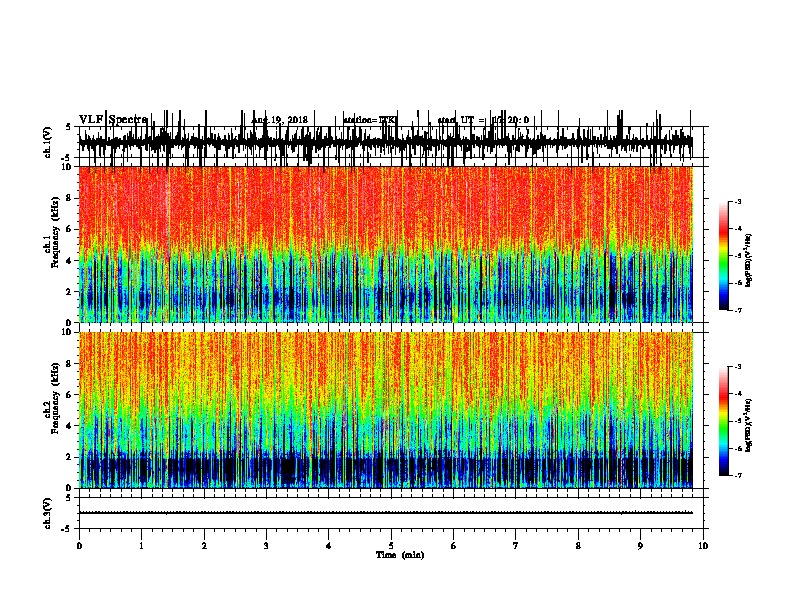Click the time axis tick label '3'
This screenshot has height=612, width=792.
(266, 546)
